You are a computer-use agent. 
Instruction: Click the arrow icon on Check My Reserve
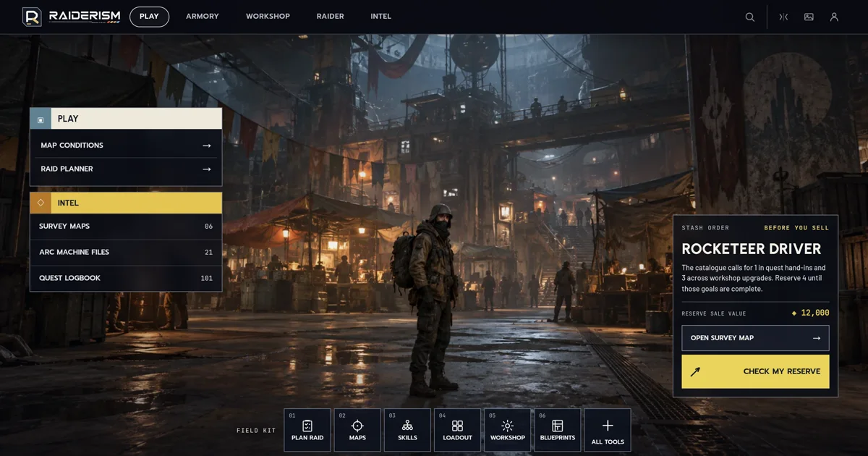696,371
